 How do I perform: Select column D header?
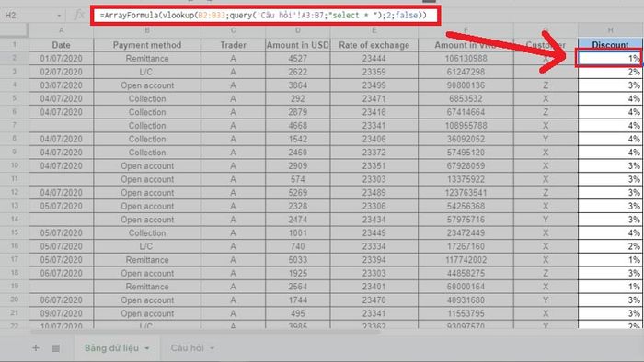(x=298, y=30)
